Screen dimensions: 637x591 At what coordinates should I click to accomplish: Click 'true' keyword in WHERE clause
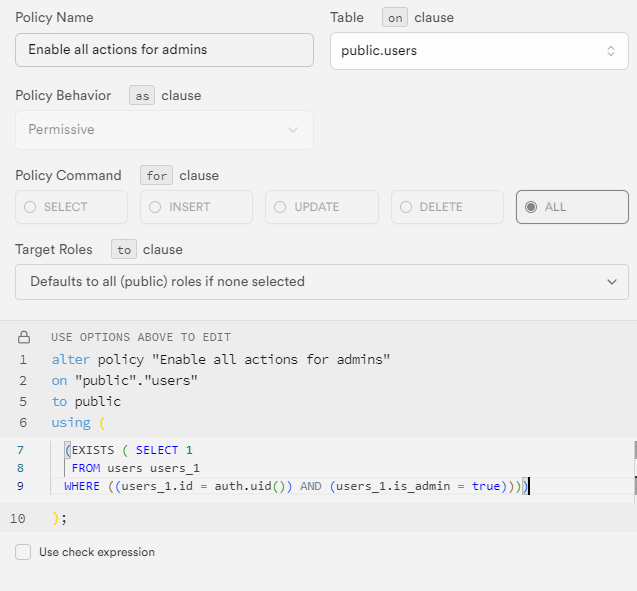coord(486,486)
